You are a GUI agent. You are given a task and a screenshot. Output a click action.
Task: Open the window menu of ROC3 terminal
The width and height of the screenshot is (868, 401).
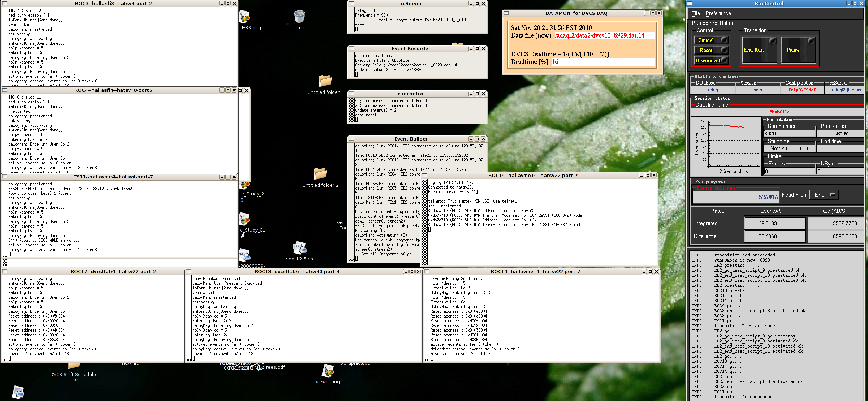[x=5, y=3]
